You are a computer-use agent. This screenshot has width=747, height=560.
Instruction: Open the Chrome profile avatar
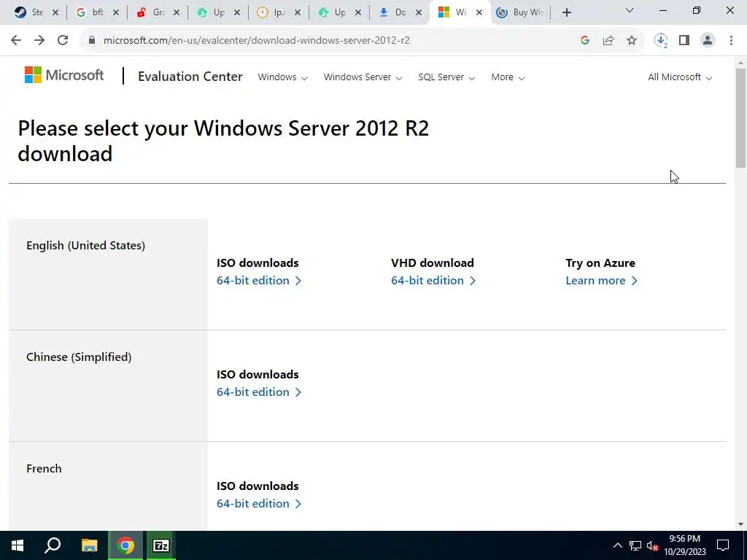708,41
